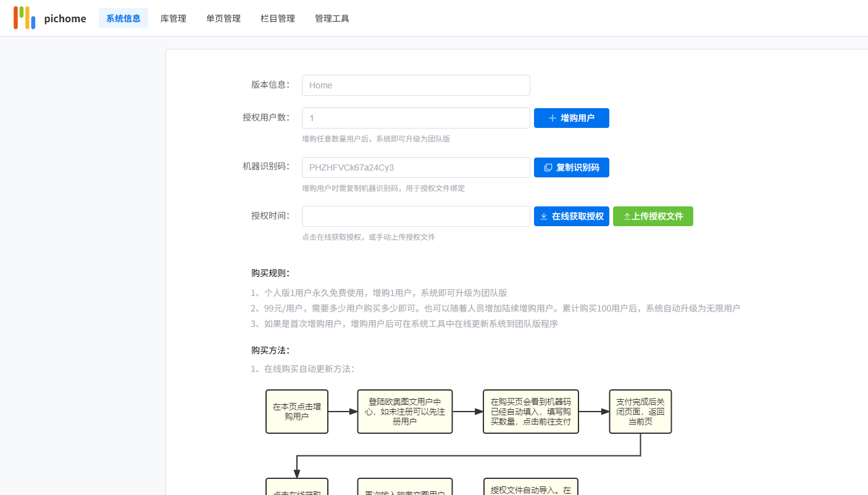Click the plus icon on 增购用户 button
This screenshot has height=495, width=868.
point(553,118)
